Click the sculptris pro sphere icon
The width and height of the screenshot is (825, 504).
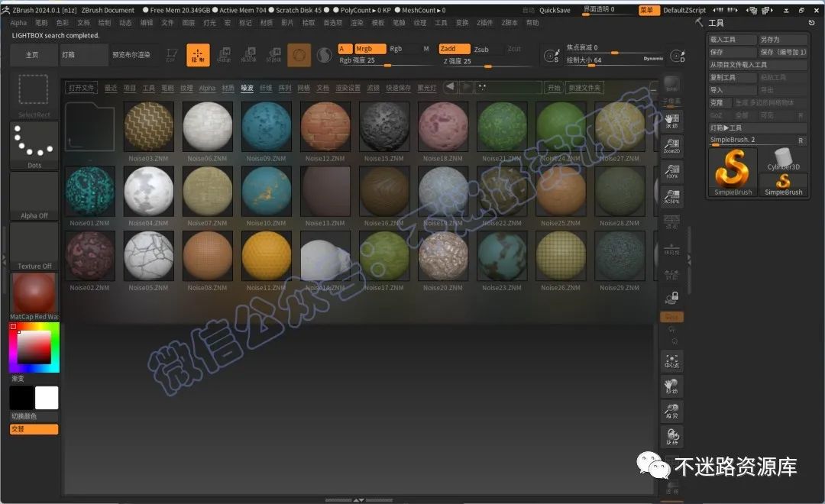[324, 55]
